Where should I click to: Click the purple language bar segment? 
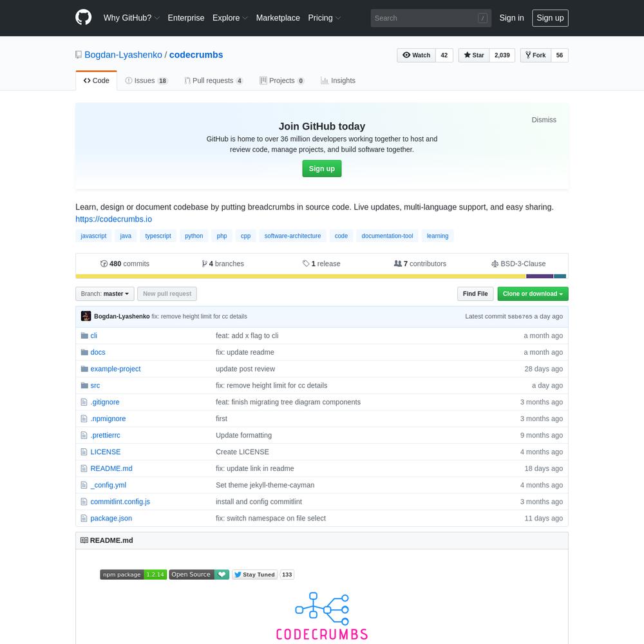(540, 276)
